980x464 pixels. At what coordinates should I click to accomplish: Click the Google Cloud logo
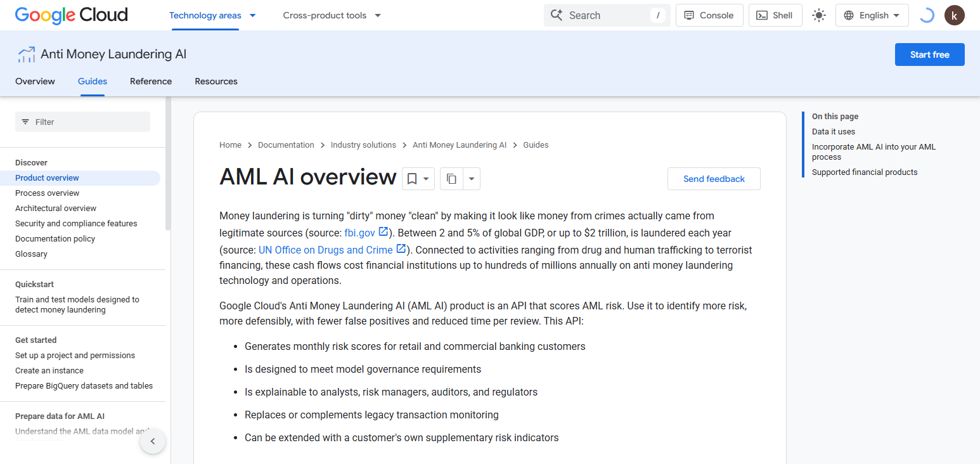(72, 15)
